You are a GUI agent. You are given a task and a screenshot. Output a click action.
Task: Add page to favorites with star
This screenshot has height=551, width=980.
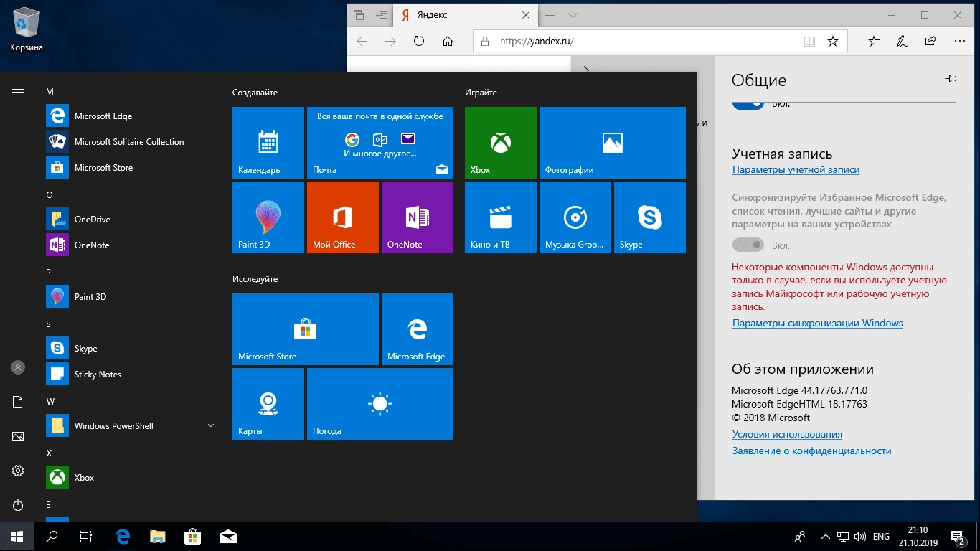click(x=833, y=42)
